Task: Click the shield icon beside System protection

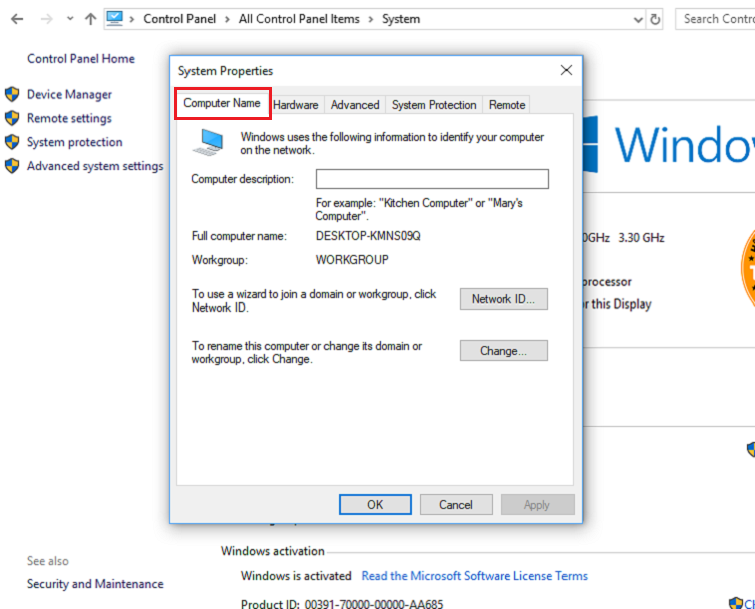Action: [12, 142]
